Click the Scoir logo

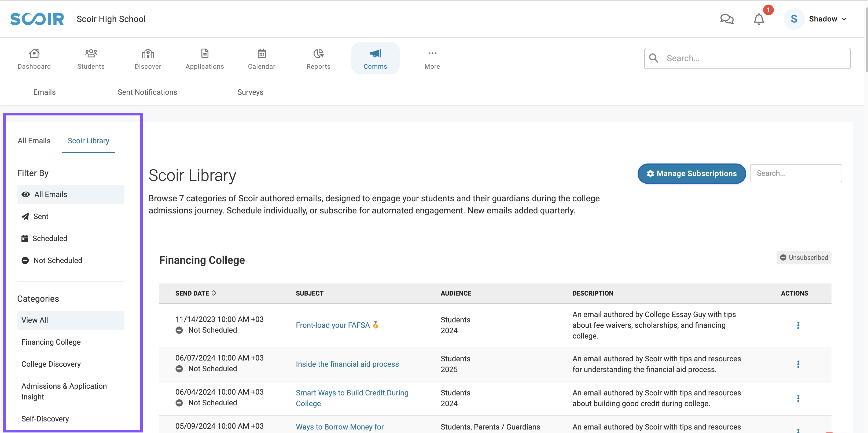[37, 19]
